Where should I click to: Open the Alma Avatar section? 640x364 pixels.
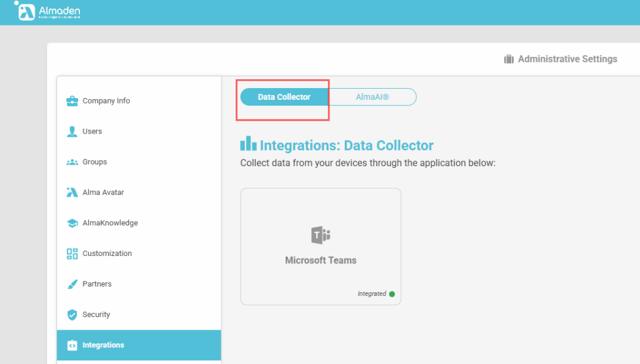(102, 192)
